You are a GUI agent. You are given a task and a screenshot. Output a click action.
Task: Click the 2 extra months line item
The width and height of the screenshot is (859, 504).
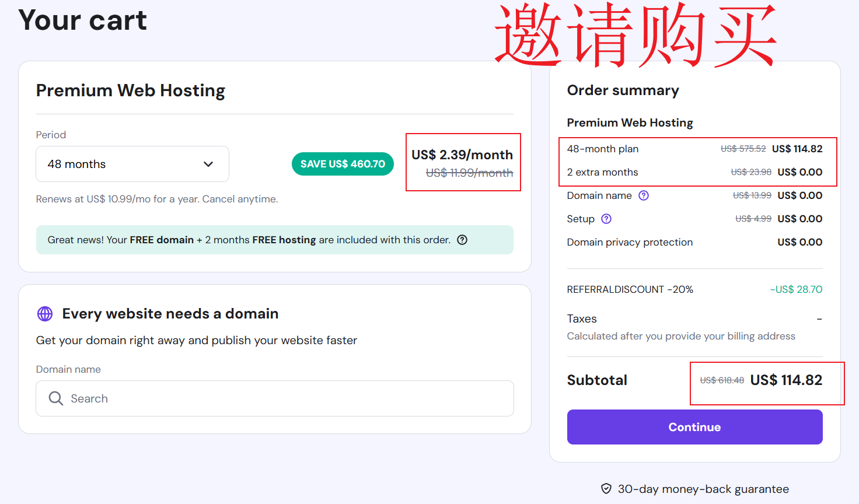click(602, 172)
